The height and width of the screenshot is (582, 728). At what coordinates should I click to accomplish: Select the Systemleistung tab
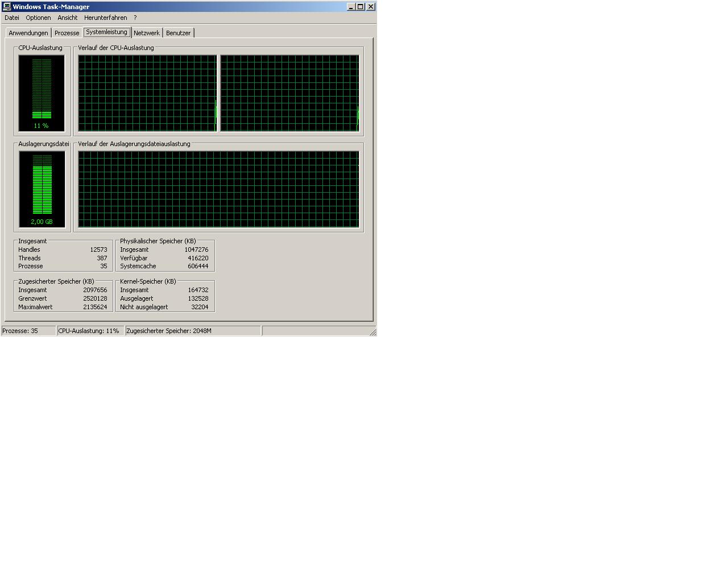pos(107,32)
